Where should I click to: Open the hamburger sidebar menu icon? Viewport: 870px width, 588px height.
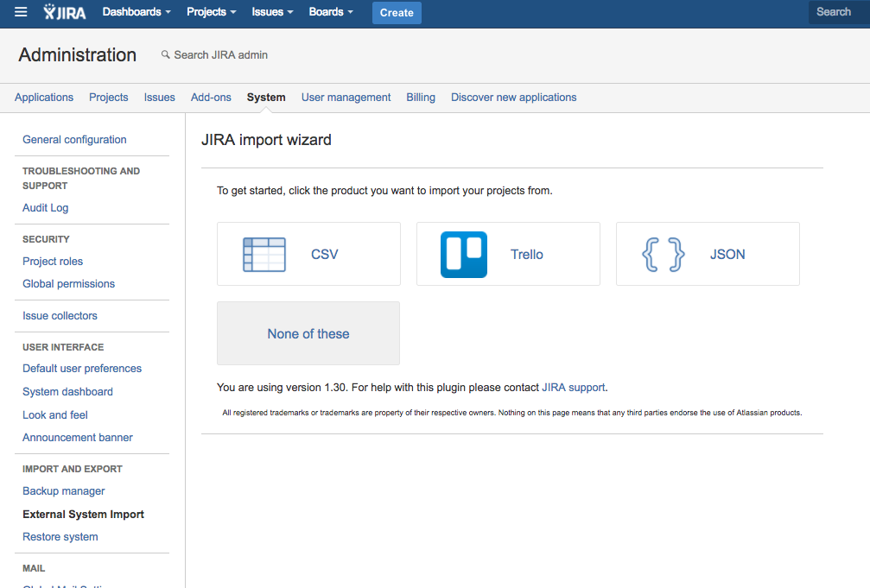[21, 11]
